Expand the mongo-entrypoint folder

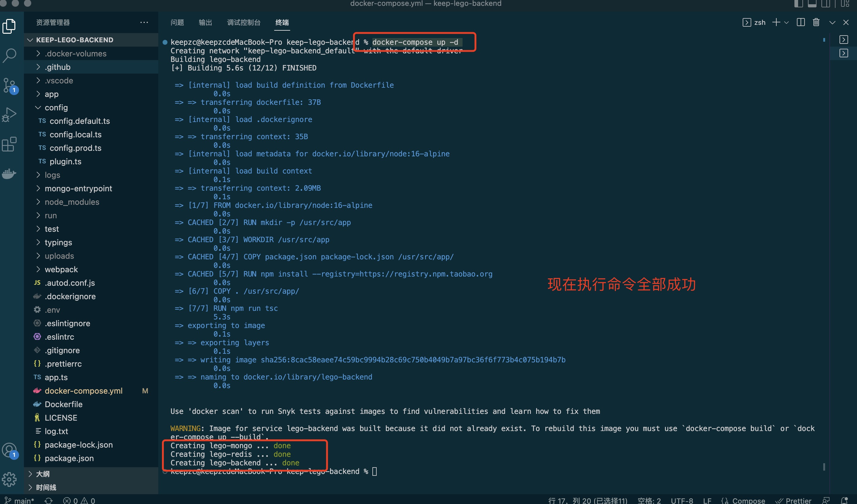[x=91, y=189]
